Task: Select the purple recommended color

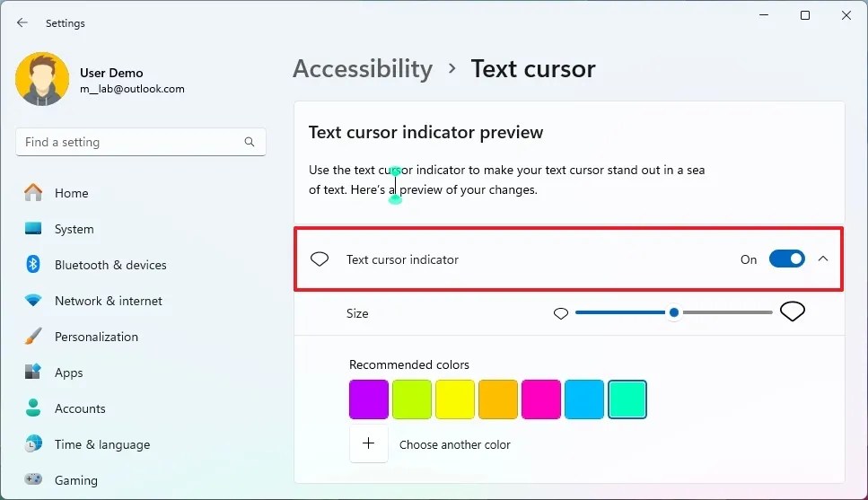Action: 369,399
